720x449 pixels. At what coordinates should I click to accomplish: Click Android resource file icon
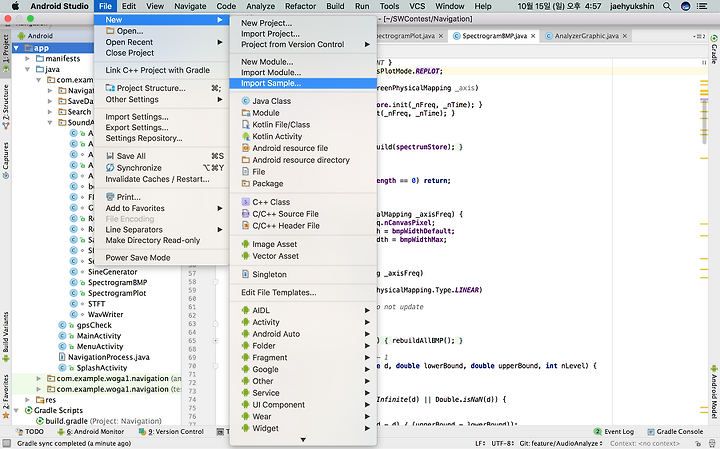tap(246, 148)
